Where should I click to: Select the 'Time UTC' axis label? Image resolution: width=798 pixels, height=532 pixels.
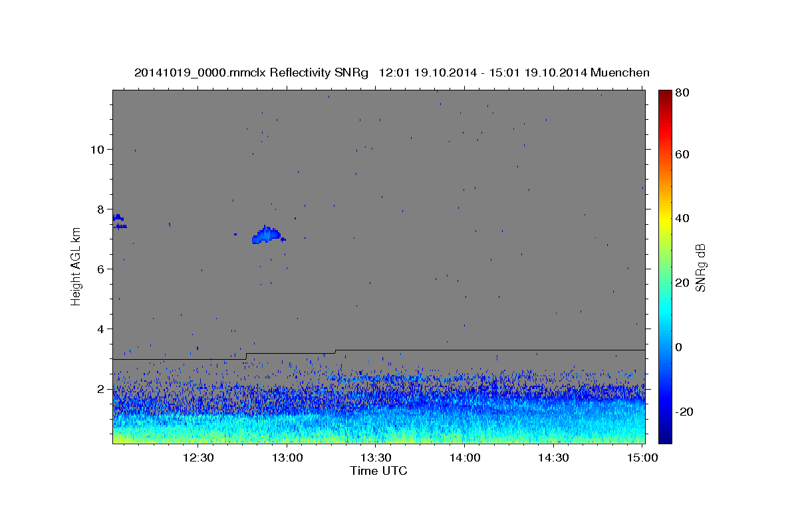(378, 471)
